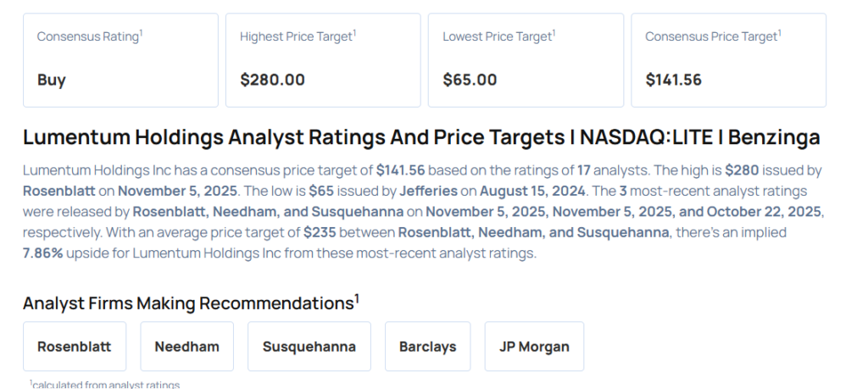The width and height of the screenshot is (868, 389).
Task: Select the Needham analyst firm button
Action: click(186, 347)
